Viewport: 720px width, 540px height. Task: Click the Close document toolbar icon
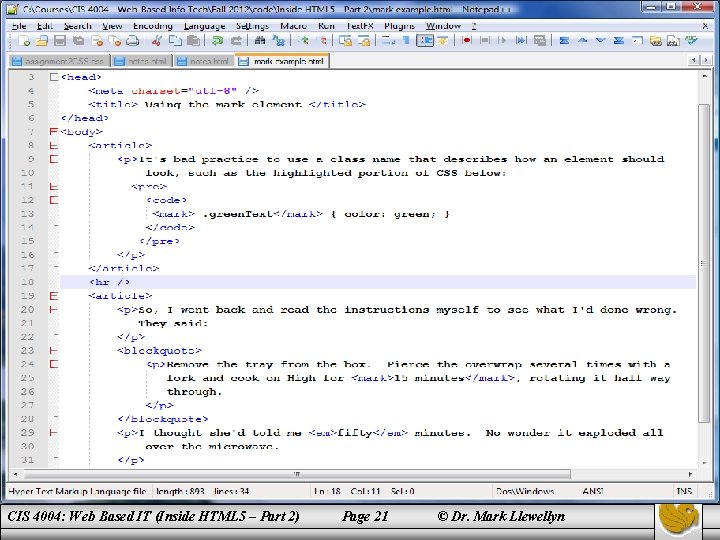tap(97, 41)
